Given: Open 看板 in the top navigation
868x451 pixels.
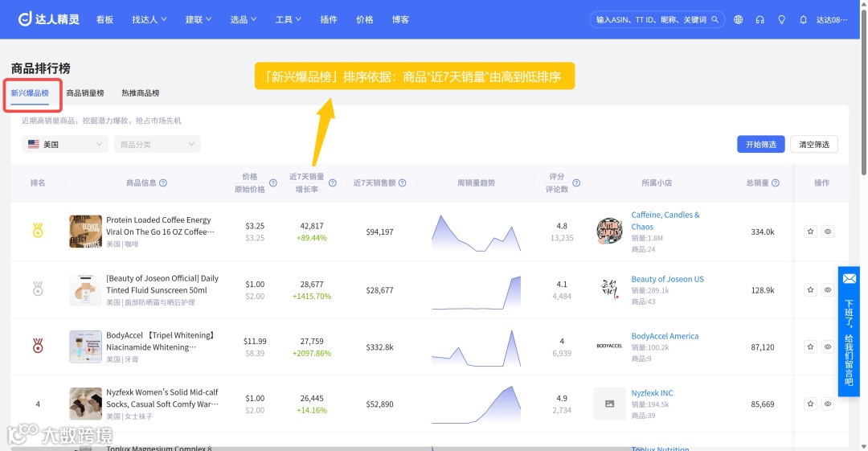Looking at the screenshot, I should 104,19.
